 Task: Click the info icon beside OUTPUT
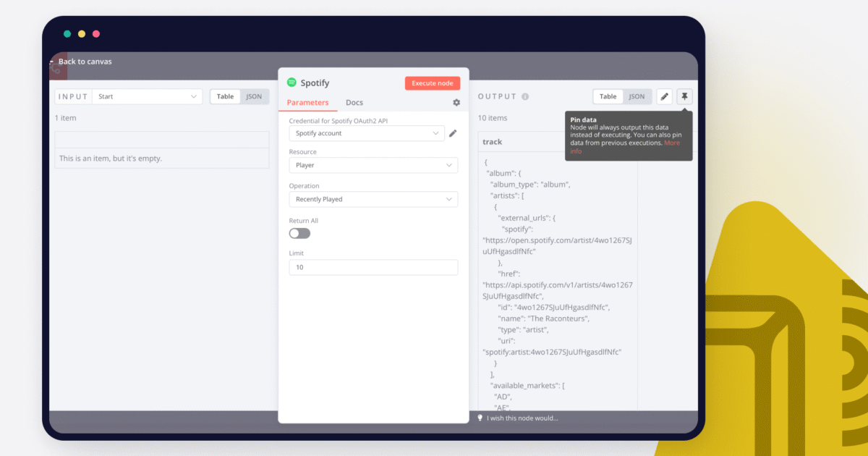525,96
